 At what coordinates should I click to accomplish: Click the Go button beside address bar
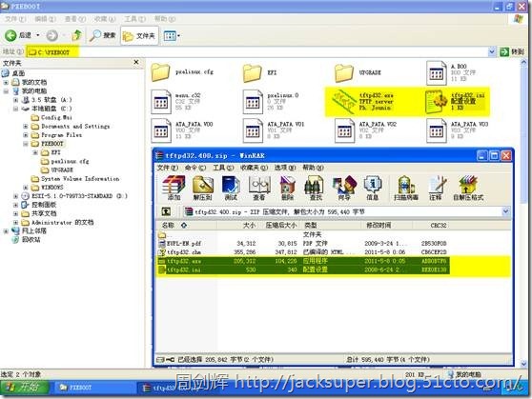pos(512,51)
